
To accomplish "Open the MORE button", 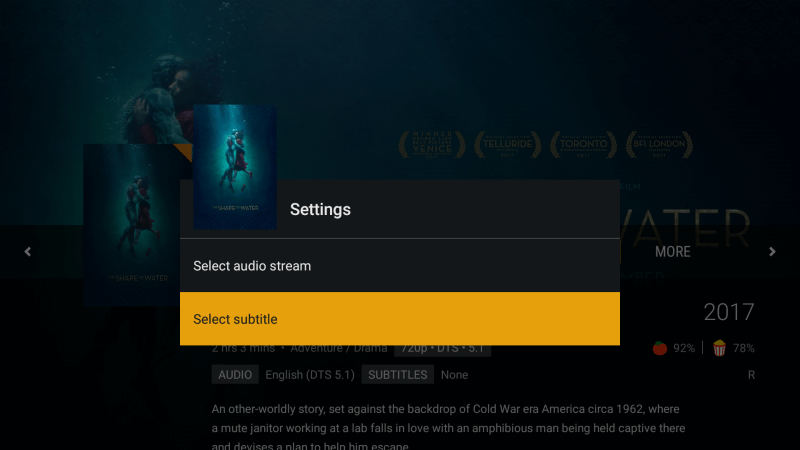I will coord(672,252).
